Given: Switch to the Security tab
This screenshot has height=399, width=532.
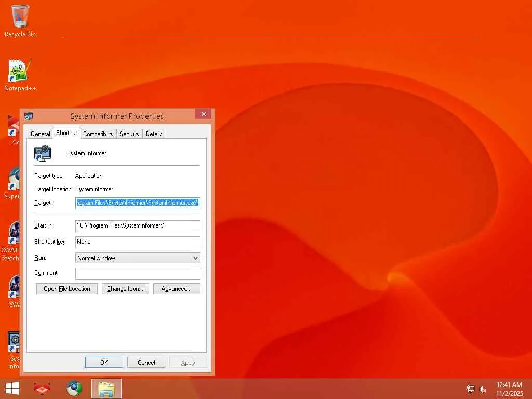Looking at the screenshot, I should point(129,134).
